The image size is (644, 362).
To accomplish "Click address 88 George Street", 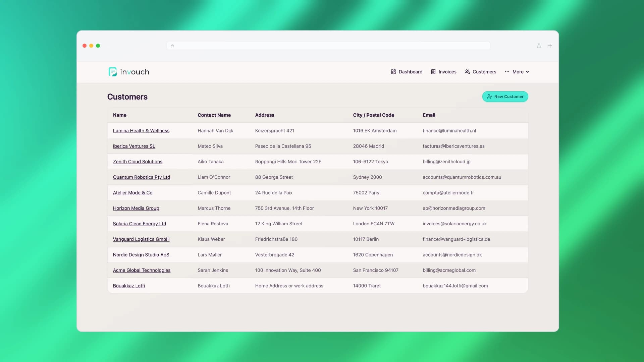I will (x=274, y=177).
